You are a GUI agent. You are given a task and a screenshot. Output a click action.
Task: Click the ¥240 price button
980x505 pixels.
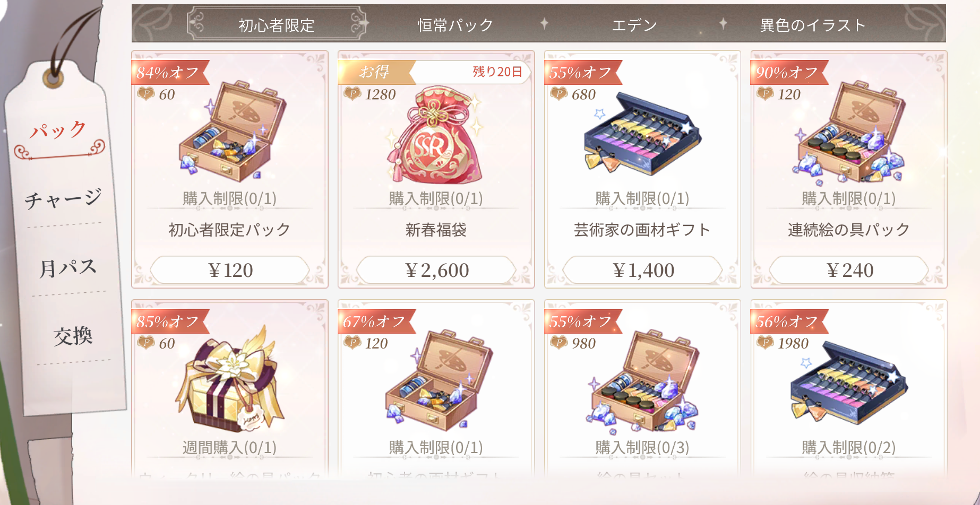coord(849,271)
